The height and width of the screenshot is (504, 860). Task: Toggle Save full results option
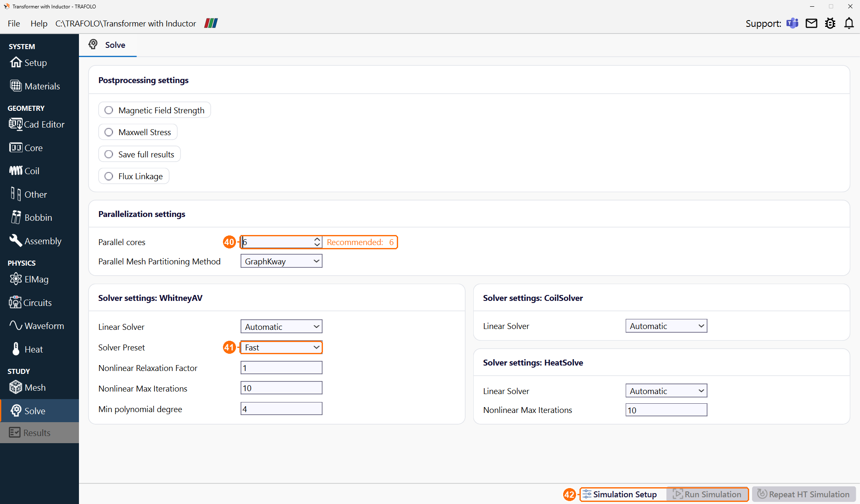139,154
